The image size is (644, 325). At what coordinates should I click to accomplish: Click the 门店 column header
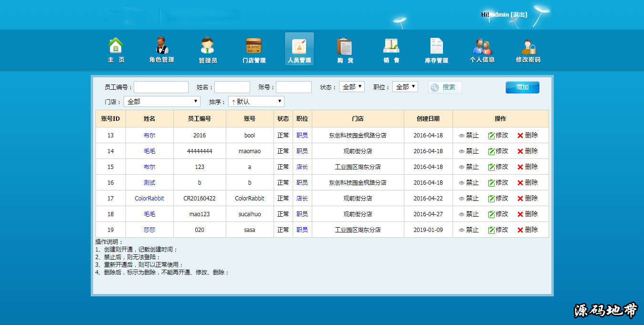(x=358, y=119)
